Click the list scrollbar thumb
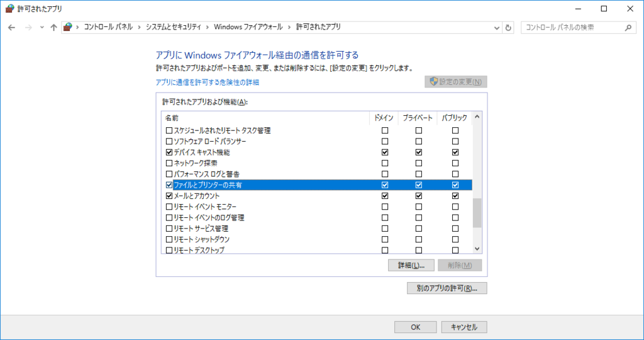The height and width of the screenshot is (340, 644). point(477,213)
